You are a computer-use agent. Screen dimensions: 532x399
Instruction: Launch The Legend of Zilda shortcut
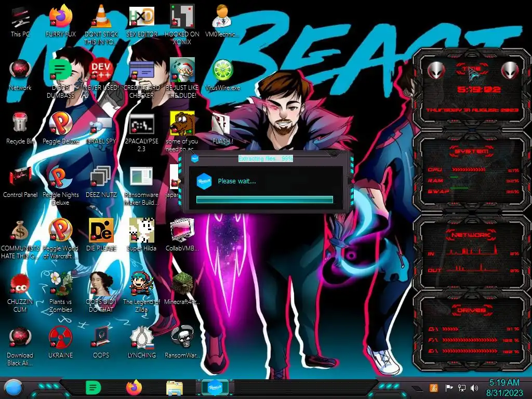[141, 284]
